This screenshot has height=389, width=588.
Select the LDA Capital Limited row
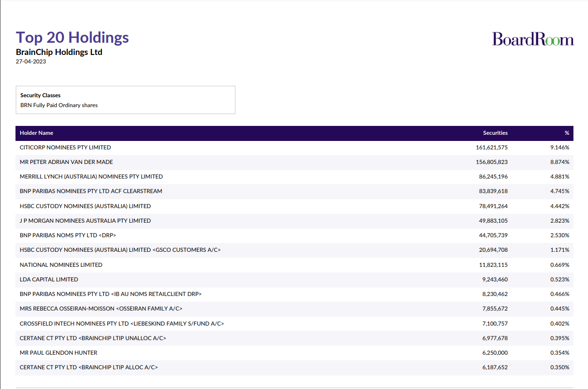point(49,280)
